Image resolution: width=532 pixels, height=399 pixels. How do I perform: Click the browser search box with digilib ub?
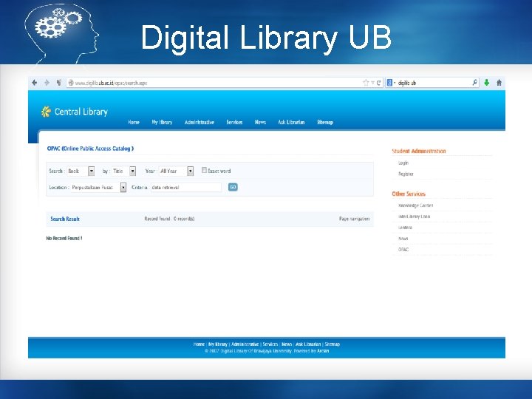pyautogui.click(x=432, y=83)
